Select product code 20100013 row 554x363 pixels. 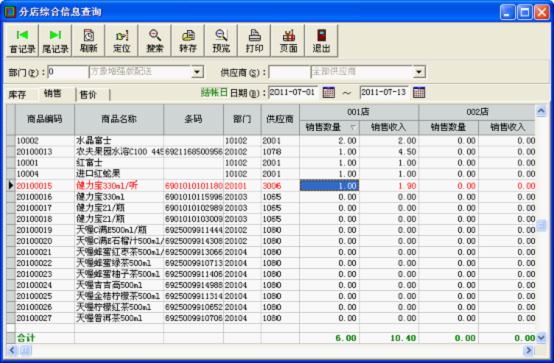[271, 152]
